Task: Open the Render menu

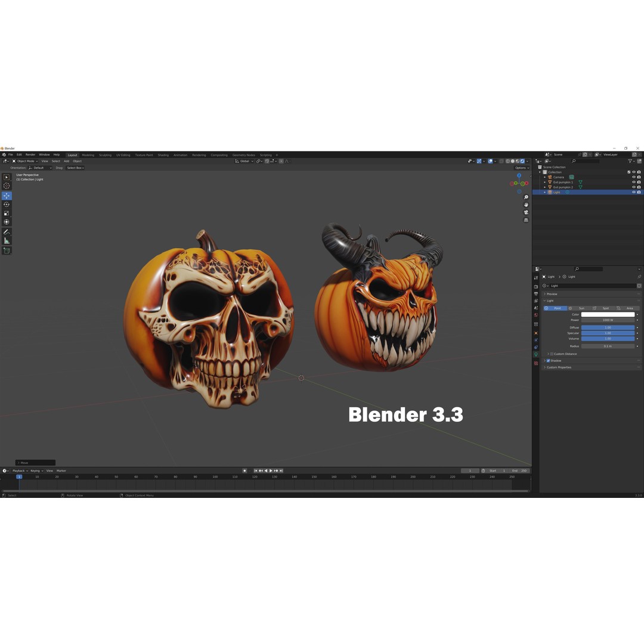Action: click(30, 155)
